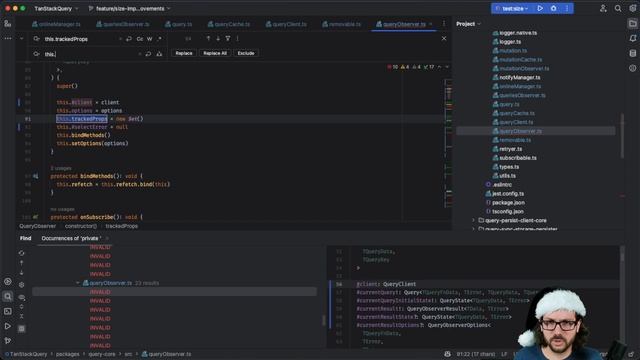Close the Occurrences of 'private' tab

pyautogui.click(x=107, y=238)
